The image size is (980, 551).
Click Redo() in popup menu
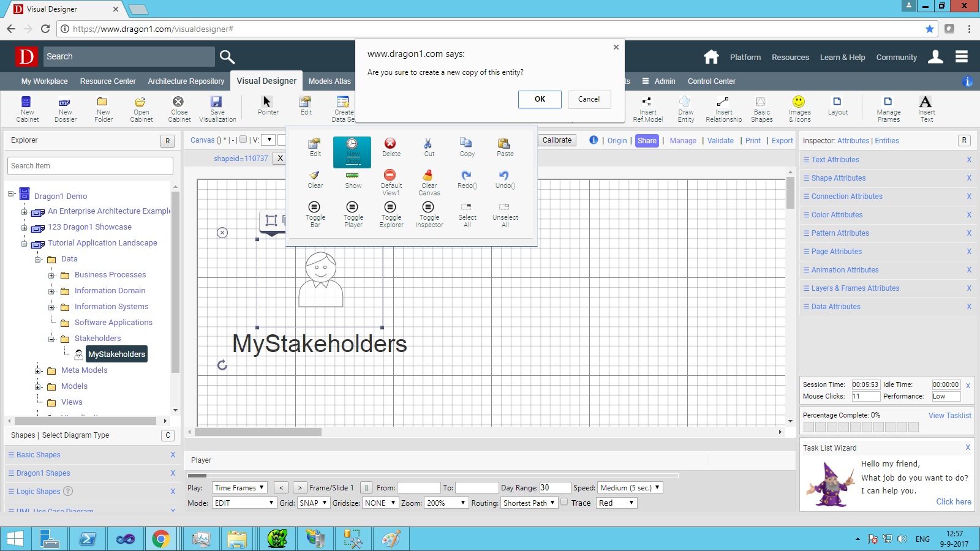[467, 179]
